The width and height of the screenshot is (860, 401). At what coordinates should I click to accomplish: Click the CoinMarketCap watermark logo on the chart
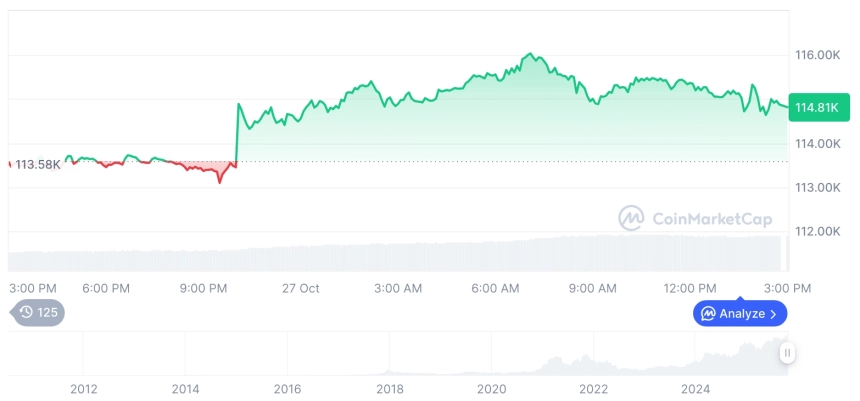(630, 218)
